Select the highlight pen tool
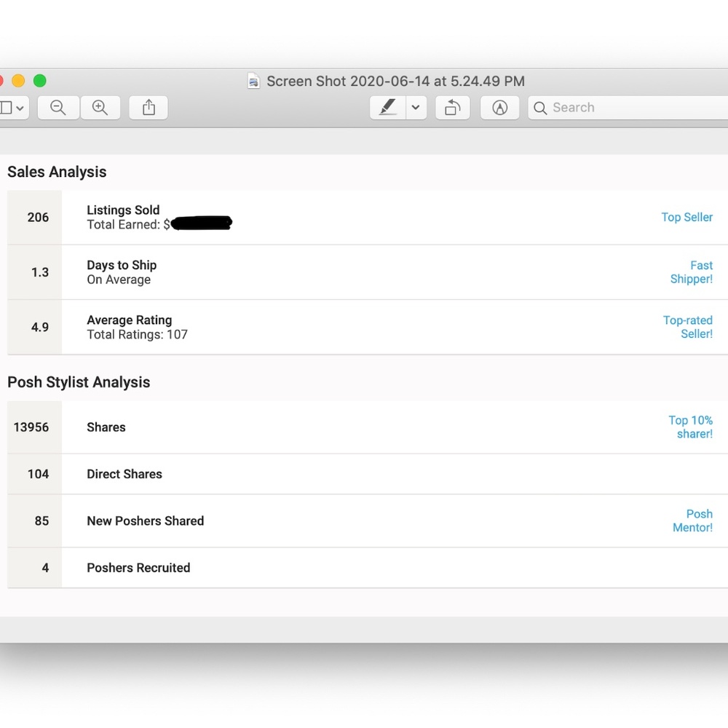This screenshot has height=728, width=728. click(x=388, y=108)
